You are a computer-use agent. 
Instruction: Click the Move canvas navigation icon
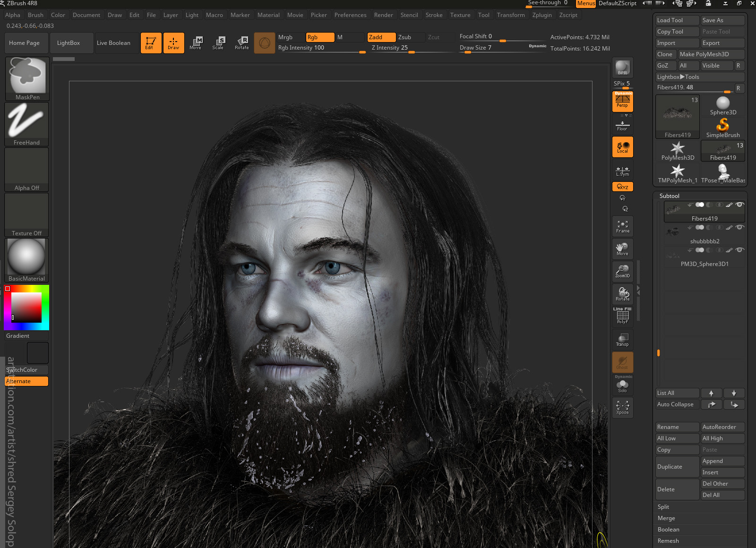coord(623,249)
